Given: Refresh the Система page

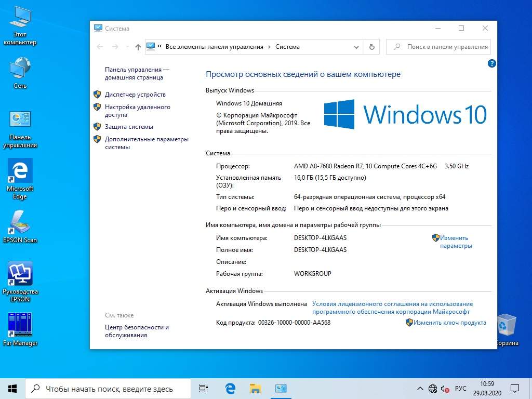Looking at the screenshot, I should coord(372,47).
